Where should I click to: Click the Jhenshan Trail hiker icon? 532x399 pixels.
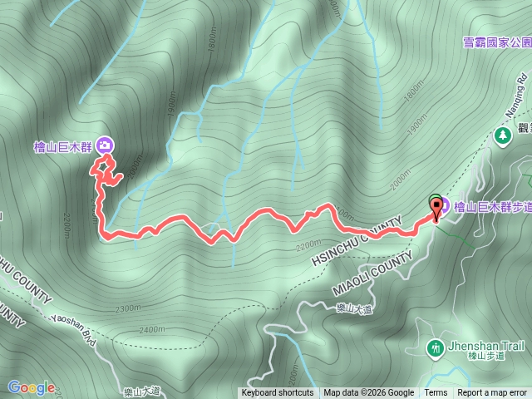click(436, 349)
